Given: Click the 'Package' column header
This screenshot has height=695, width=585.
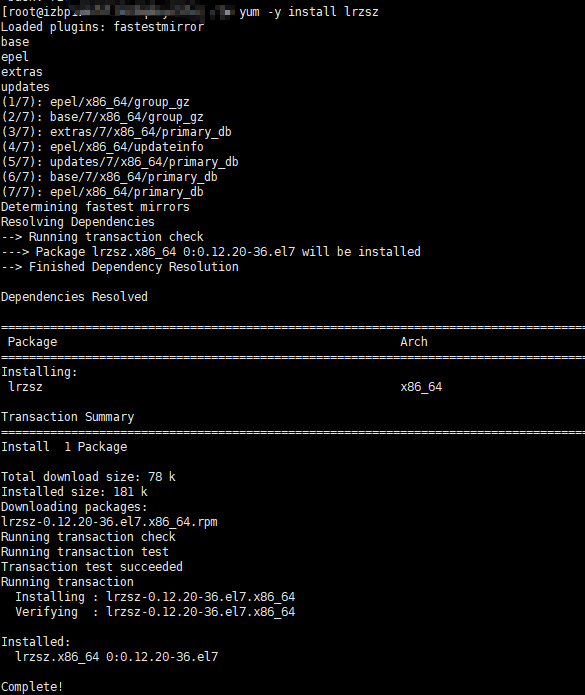Looking at the screenshot, I should coord(32,342).
